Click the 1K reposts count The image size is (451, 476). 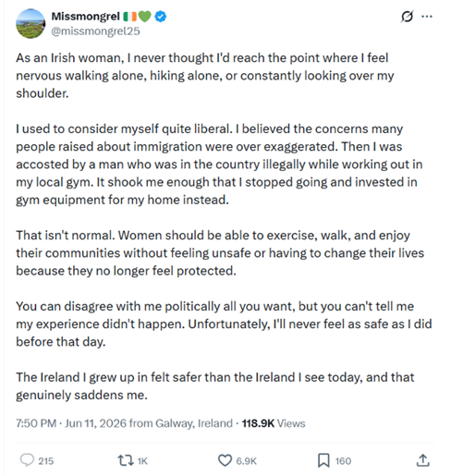[x=142, y=461]
